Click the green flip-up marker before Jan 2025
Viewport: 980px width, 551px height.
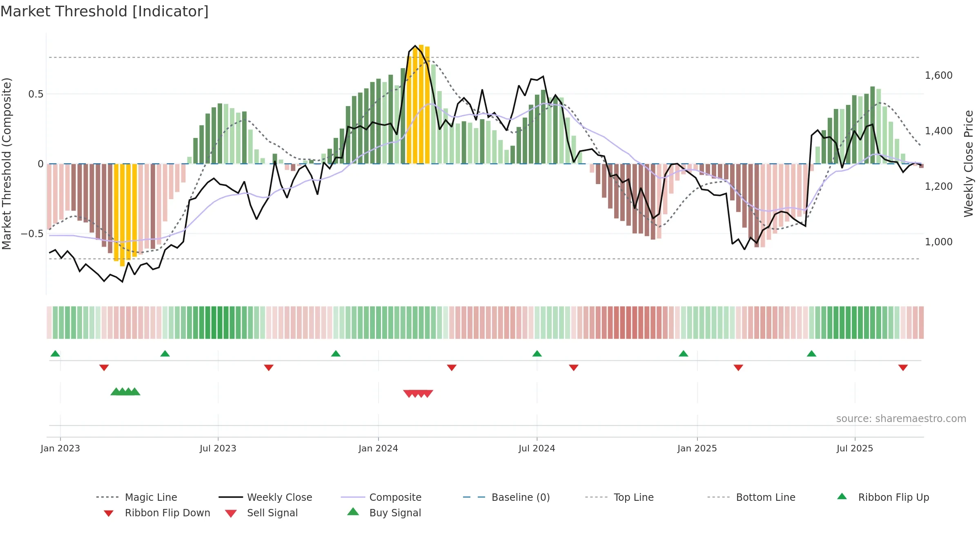[684, 353]
